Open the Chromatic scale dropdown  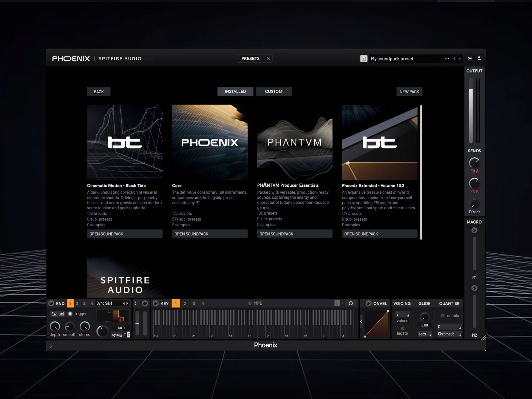(x=449, y=334)
